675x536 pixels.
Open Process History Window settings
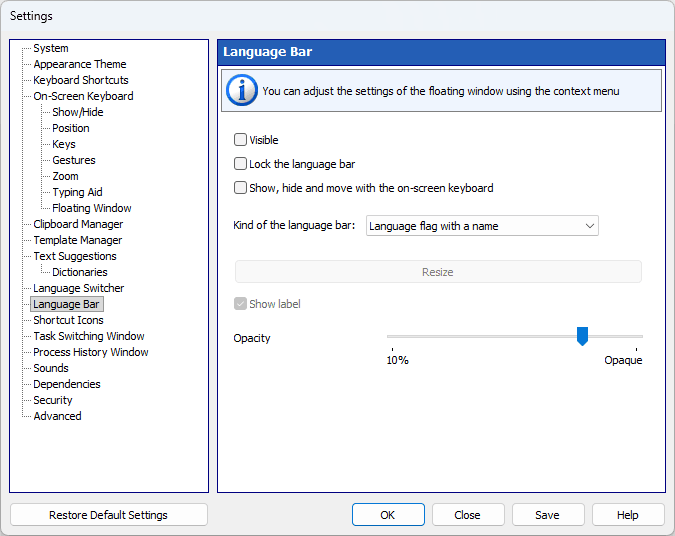pos(90,352)
